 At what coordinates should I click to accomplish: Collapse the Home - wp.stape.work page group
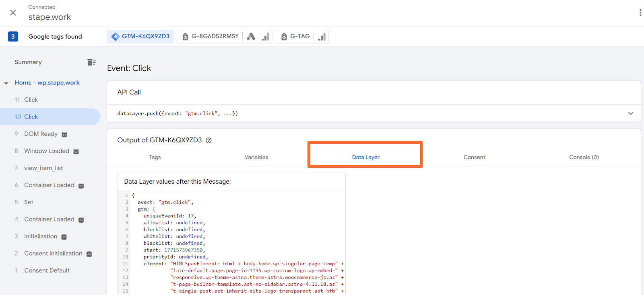pyautogui.click(x=6, y=83)
